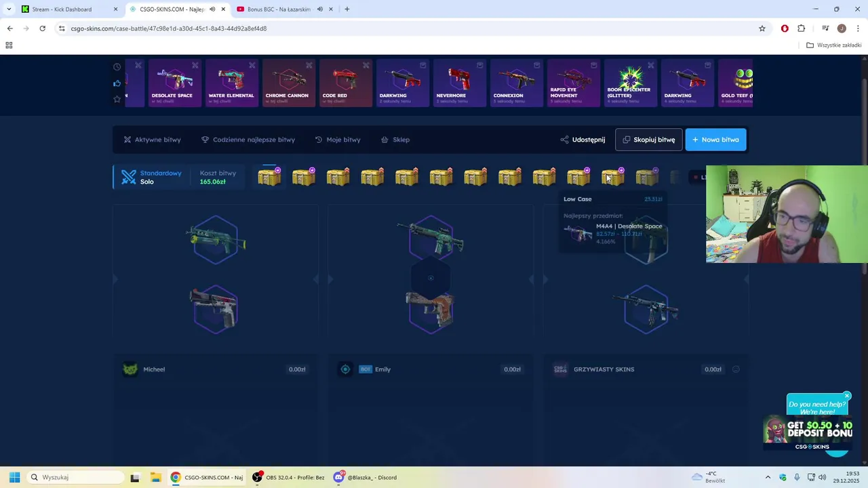The image size is (868, 488).
Task: Close the 'Do you need help?' chat bubble
Action: [x=847, y=396]
